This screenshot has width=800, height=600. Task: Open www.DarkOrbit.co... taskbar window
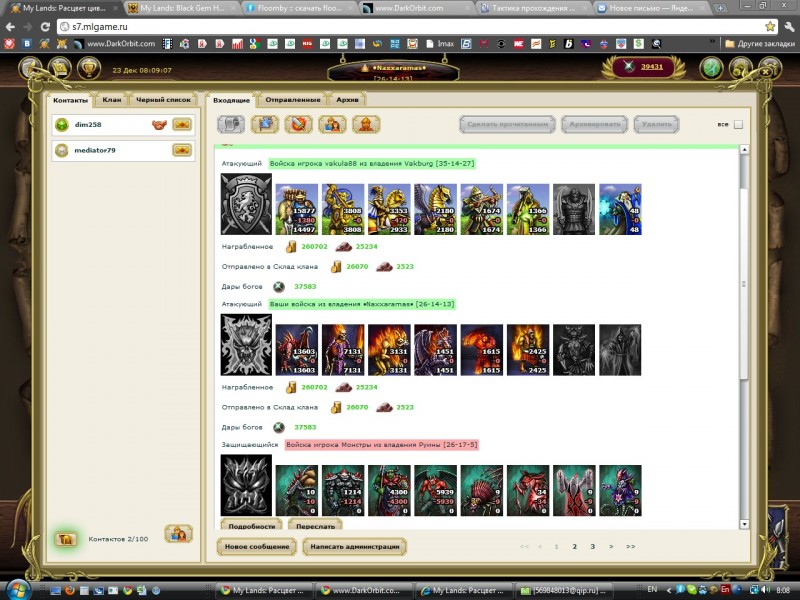pyautogui.click(x=364, y=590)
